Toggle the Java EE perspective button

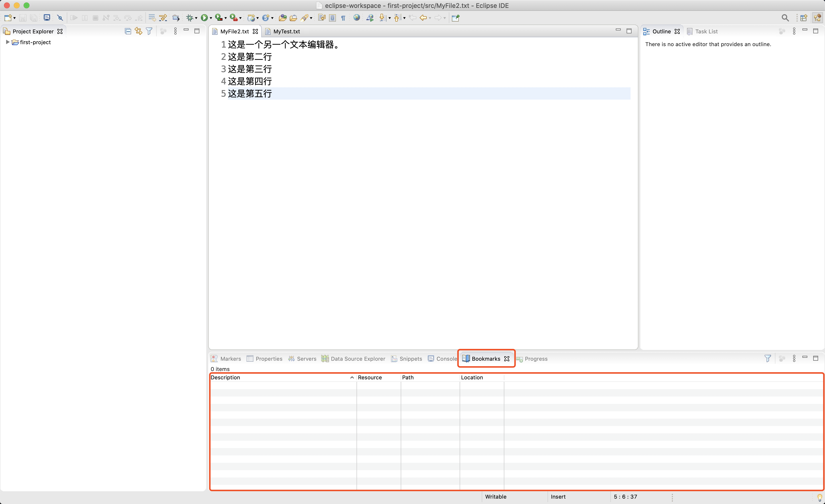[x=817, y=18]
